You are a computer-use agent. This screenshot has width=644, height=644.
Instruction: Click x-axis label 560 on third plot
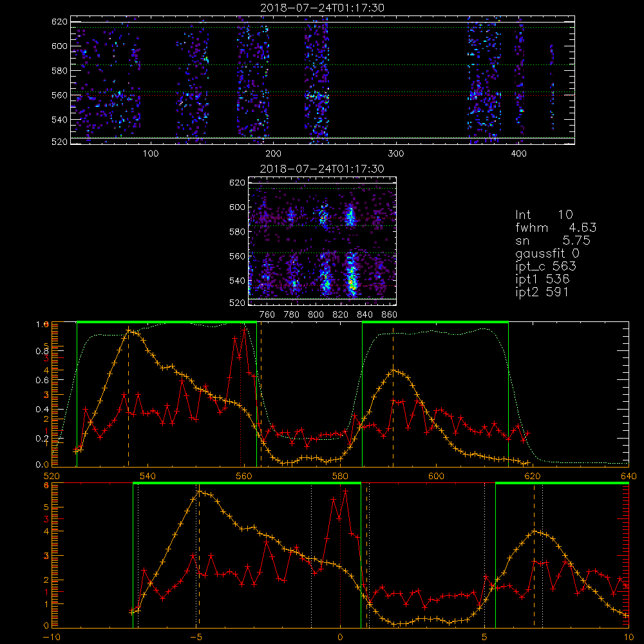click(x=244, y=477)
